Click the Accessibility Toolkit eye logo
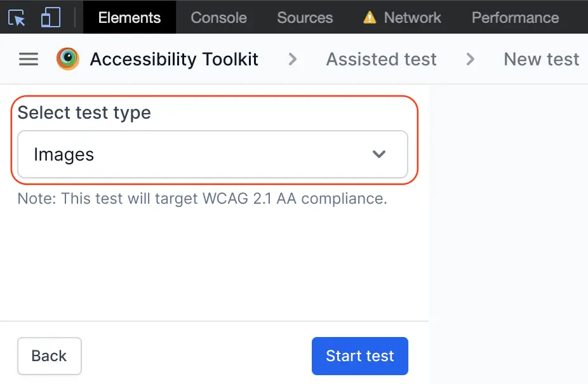 click(67, 59)
